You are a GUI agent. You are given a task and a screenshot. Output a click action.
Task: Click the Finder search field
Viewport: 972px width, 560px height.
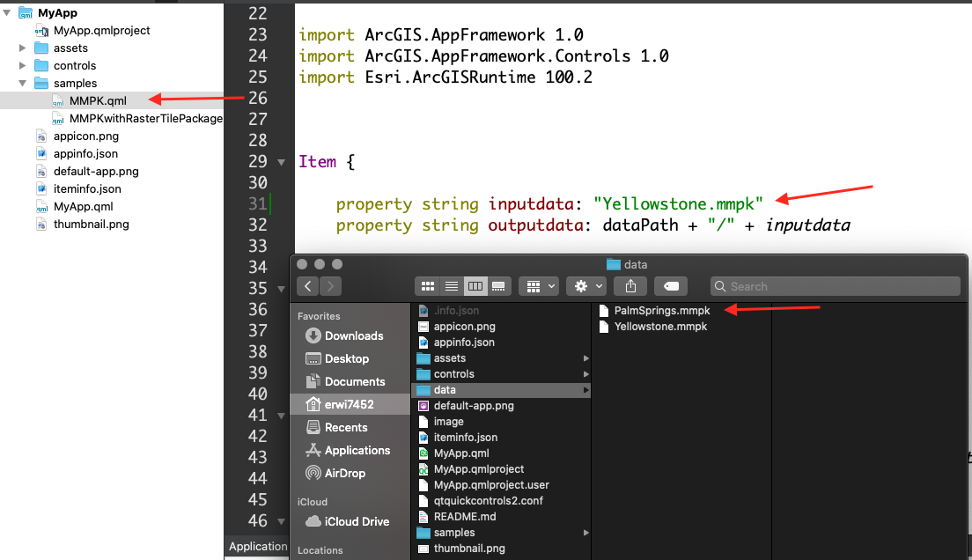835,286
